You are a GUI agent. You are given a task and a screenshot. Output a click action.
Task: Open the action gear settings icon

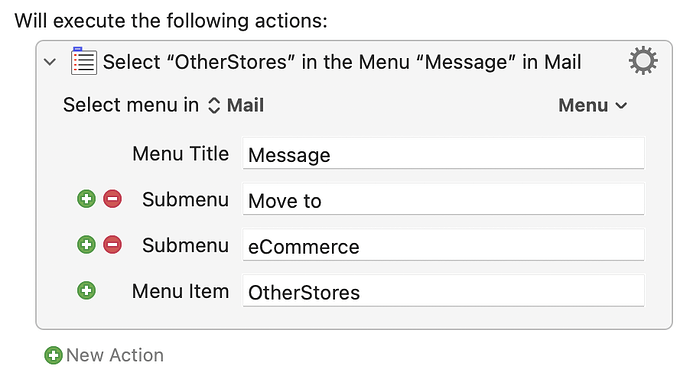tap(643, 61)
